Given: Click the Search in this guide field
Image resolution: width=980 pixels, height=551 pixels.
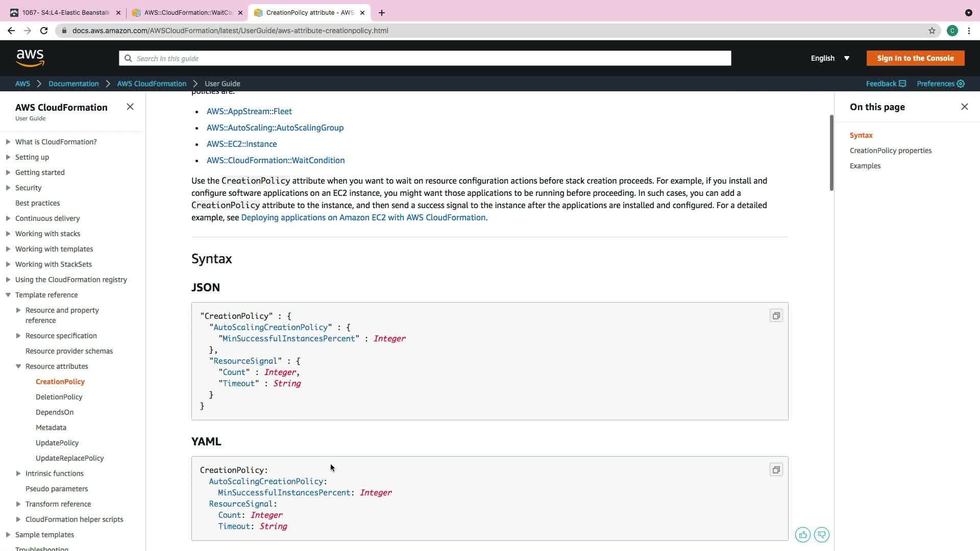Looking at the screenshot, I should pyautogui.click(x=425, y=58).
